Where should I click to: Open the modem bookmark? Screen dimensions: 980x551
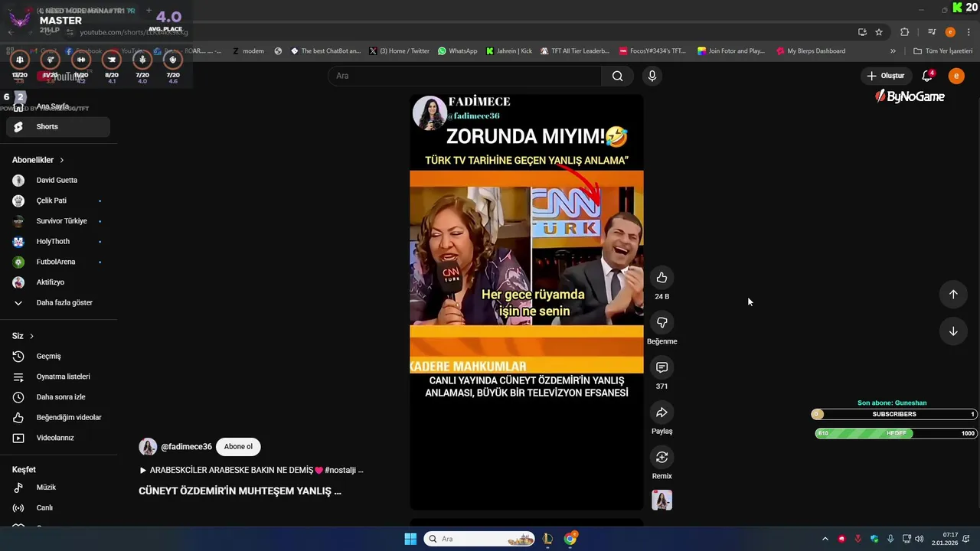point(248,51)
